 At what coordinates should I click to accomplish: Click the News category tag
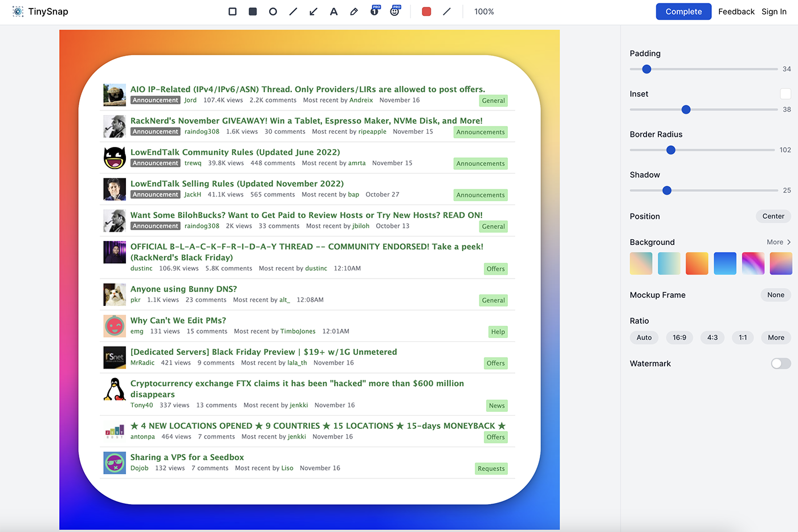point(496,406)
